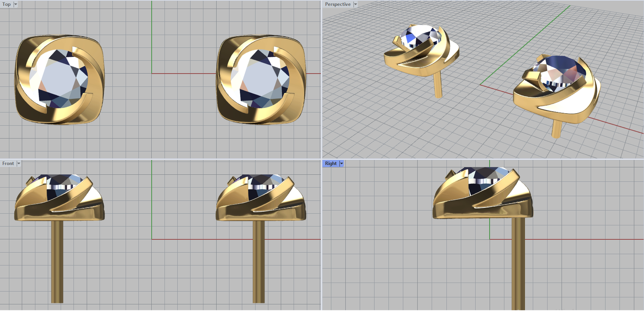Select the right earring's gemstone in Perspective view
Screen dimensions: 644x311
click(x=561, y=70)
